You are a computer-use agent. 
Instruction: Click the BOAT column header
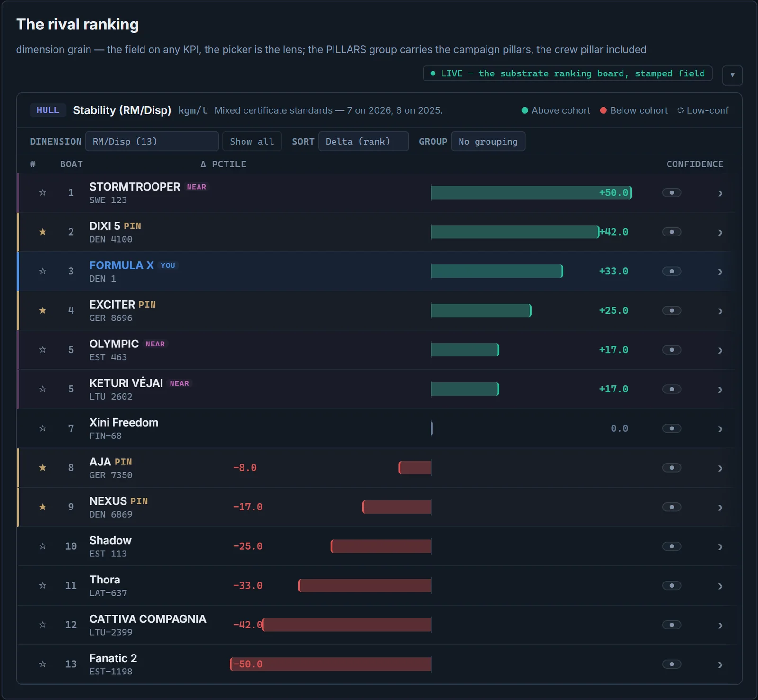(x=72, y=164)
